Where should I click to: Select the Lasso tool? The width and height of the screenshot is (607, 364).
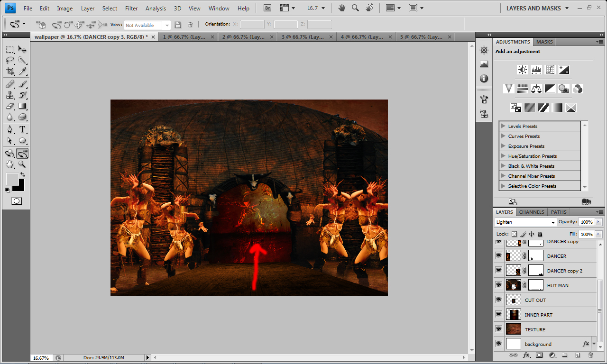[x=10, y=60]
